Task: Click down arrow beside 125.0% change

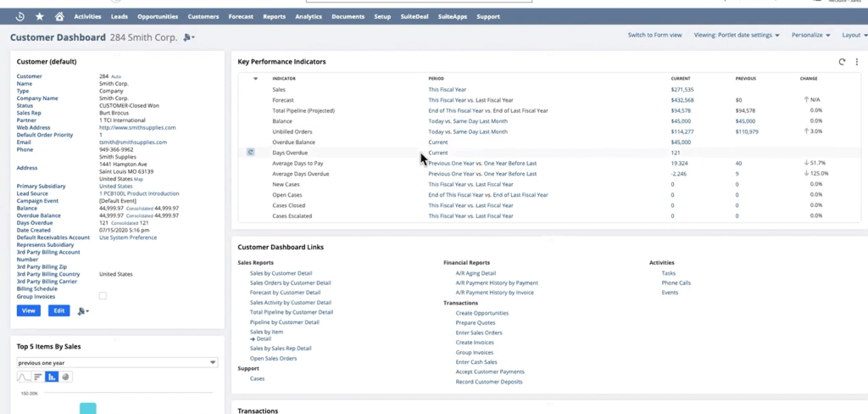Action: coord(806,173)
